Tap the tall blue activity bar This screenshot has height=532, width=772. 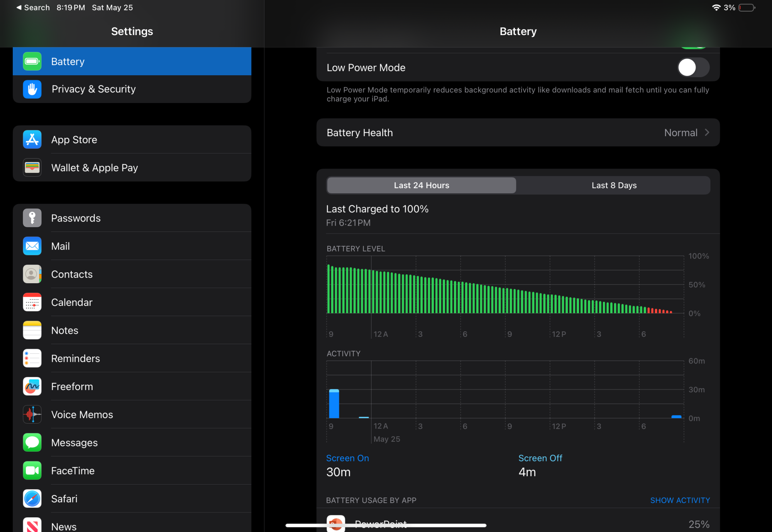[x=334, y=404]
